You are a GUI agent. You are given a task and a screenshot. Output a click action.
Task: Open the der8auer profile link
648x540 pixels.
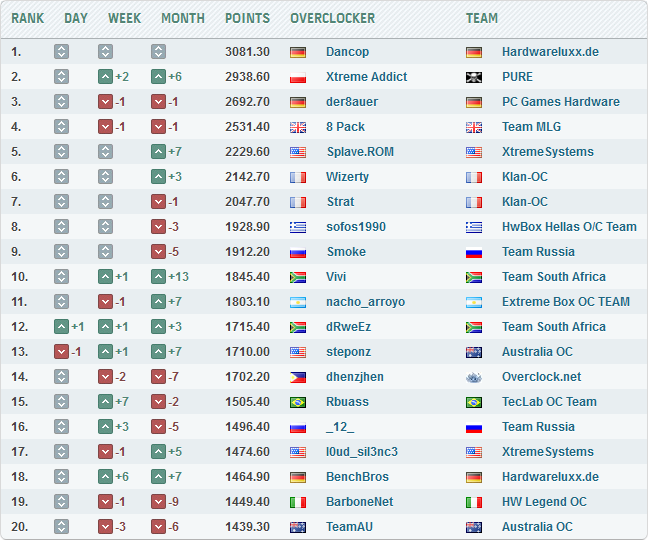[x=352, y=102]
